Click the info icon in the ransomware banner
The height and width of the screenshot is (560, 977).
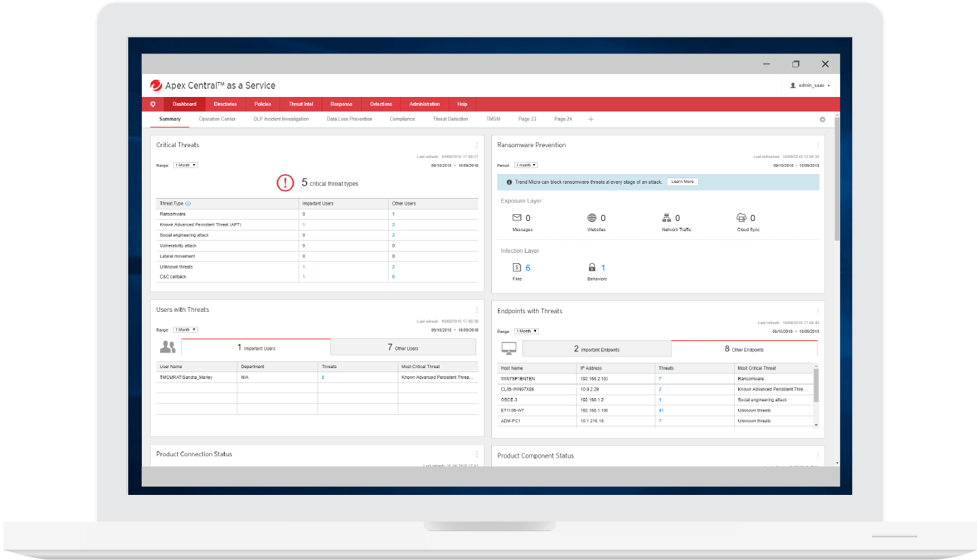(510, 182)
